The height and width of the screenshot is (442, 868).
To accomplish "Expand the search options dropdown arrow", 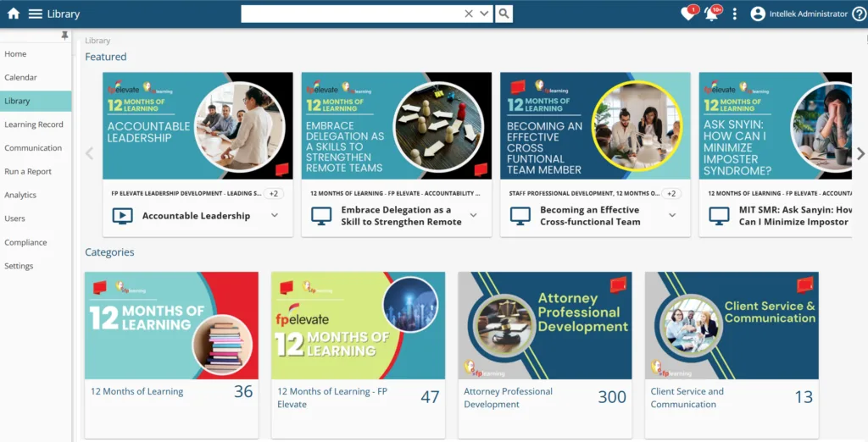I will pos(484,14).
